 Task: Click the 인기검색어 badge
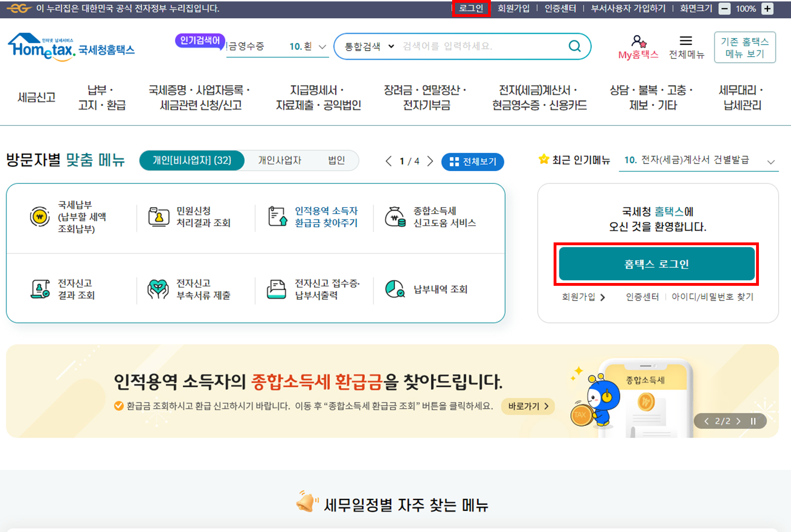[200, 41]
